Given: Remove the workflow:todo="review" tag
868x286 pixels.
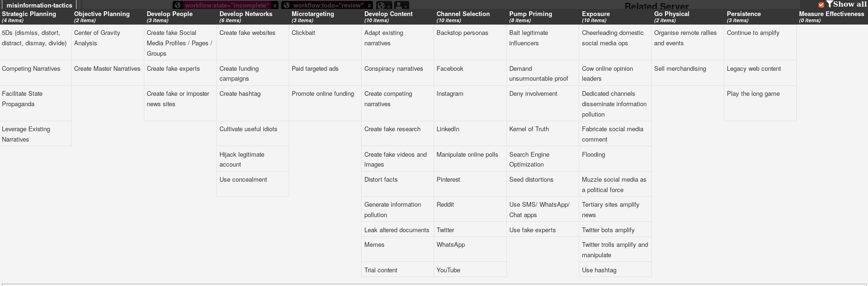Looking at the screenshot, I should point(369,6).
